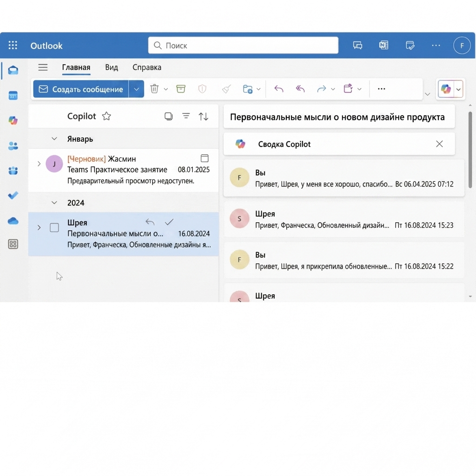Open My Day icon in header
This screenshot has width=476, height=476.
tap(410, 46)
